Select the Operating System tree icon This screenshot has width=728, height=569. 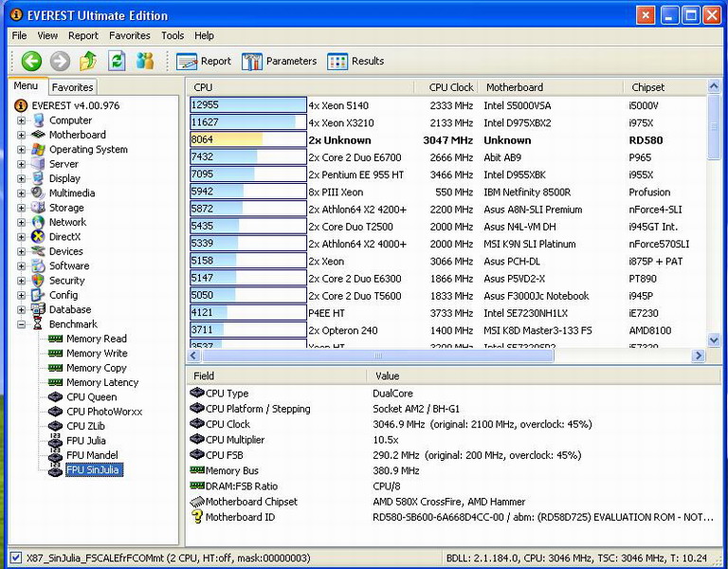point(39,150)
